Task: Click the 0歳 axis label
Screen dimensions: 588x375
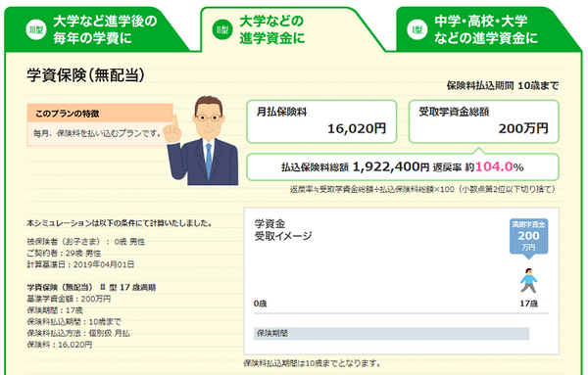Action: point(261,304)
